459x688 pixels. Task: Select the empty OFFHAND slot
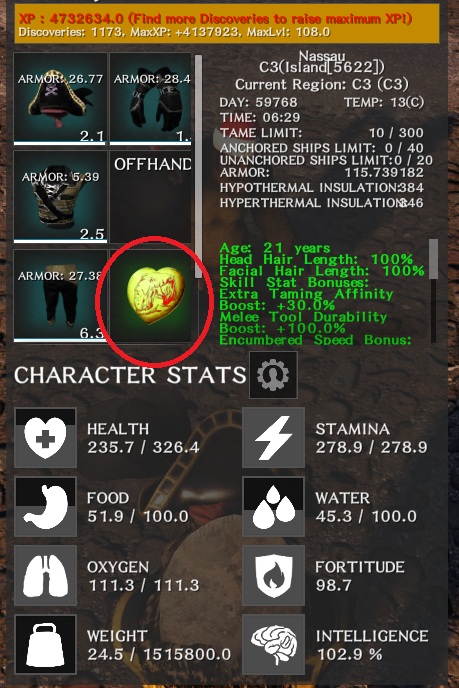pos(150,197)
